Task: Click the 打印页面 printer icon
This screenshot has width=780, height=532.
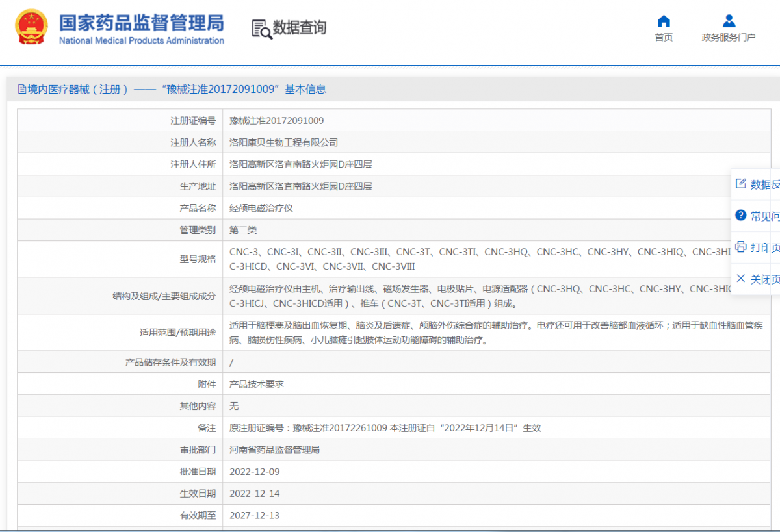Action: (740, 247)
